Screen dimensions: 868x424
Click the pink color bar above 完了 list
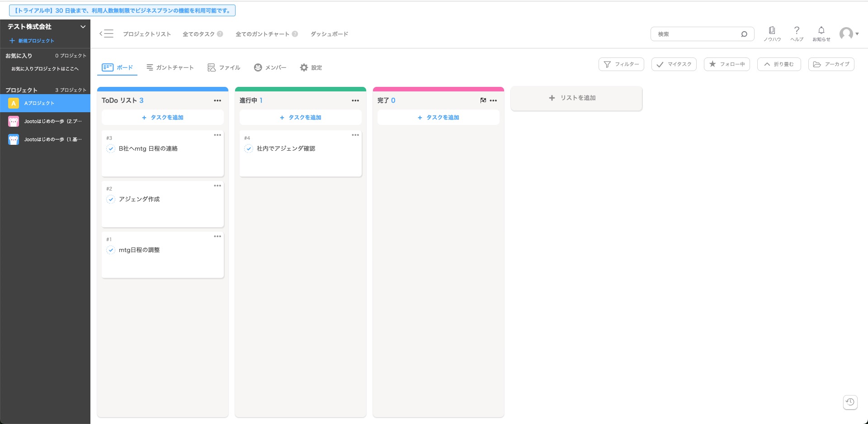coord(438,89)
